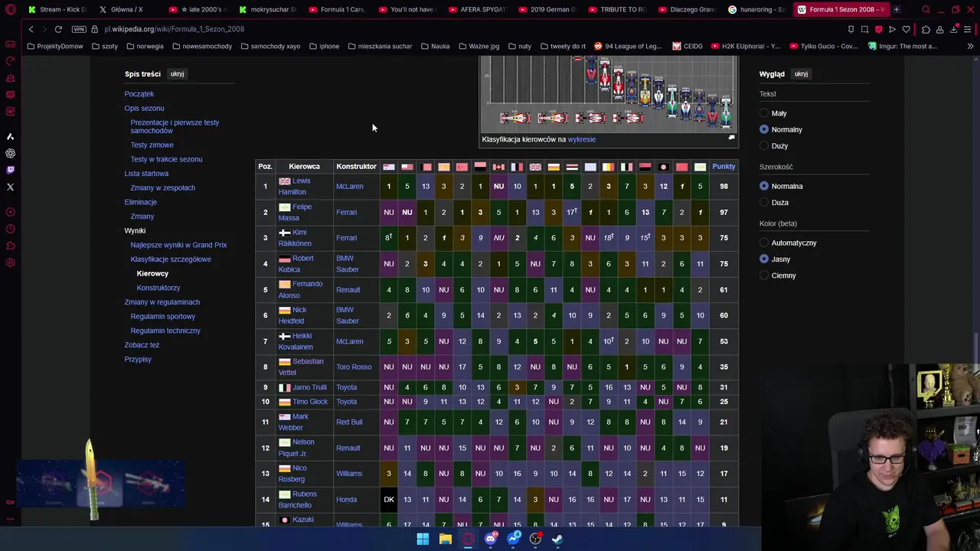Reload the page with refresh icon

coord(58,29)
